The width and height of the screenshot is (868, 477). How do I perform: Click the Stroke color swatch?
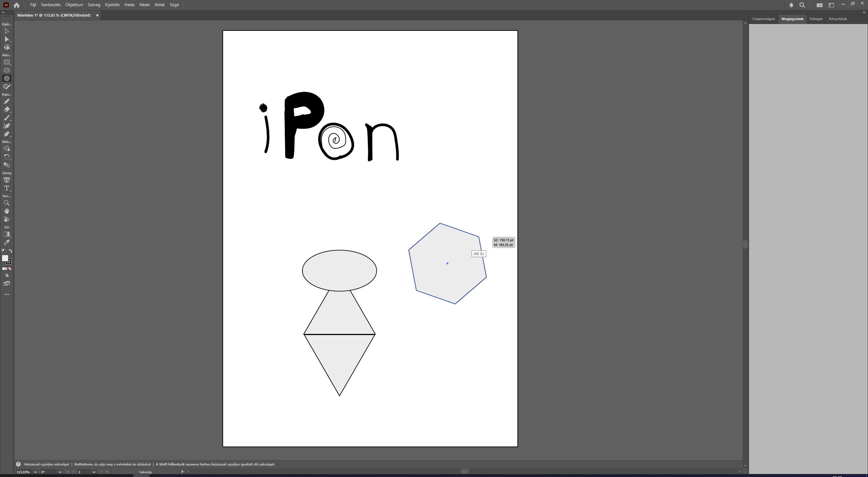coord(9,262)
